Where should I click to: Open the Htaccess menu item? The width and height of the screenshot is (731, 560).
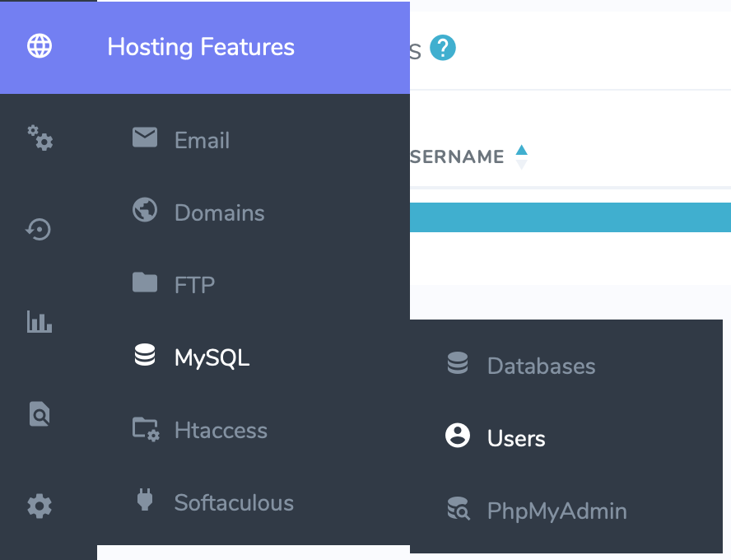pyautogui.click(x=220, y=430)
